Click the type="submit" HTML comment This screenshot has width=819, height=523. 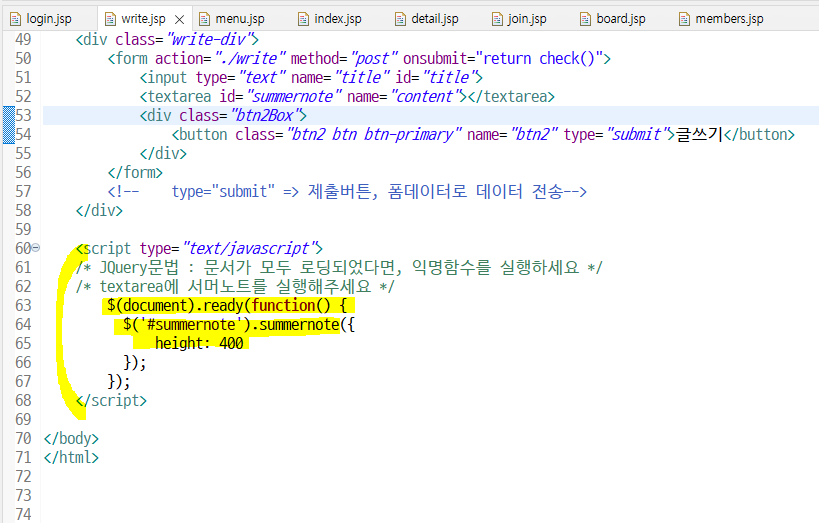click(347, 191)
